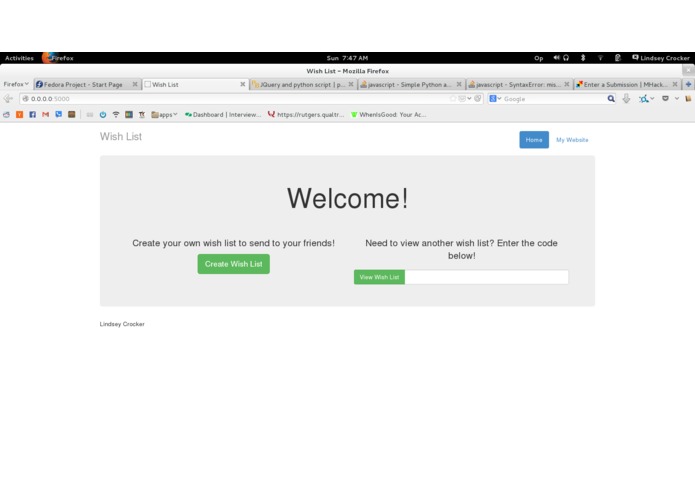Click the reload icon in address bar
The image size is (695, 494).
point(477,99)
